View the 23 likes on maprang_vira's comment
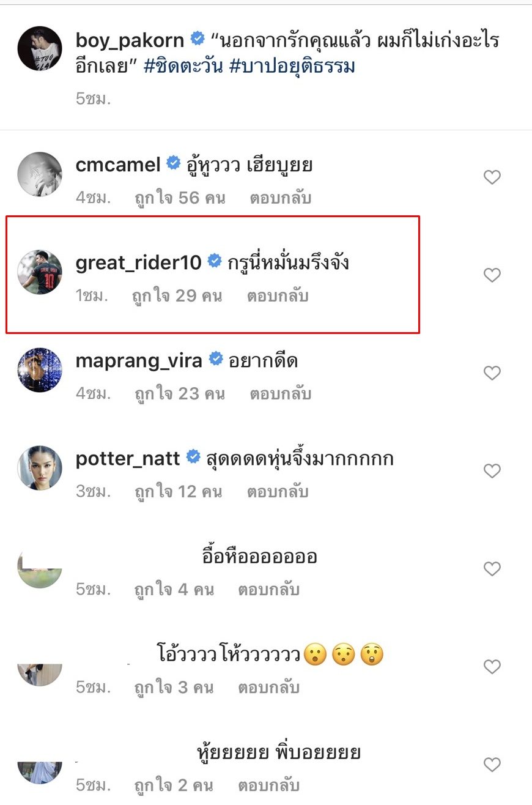This screenshot has height=805, width=532. click(x=180, y=394)
